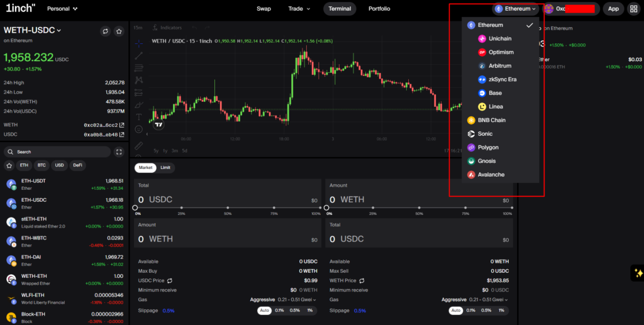
Task: Open the apps grid icon
Action: [633, 9]
